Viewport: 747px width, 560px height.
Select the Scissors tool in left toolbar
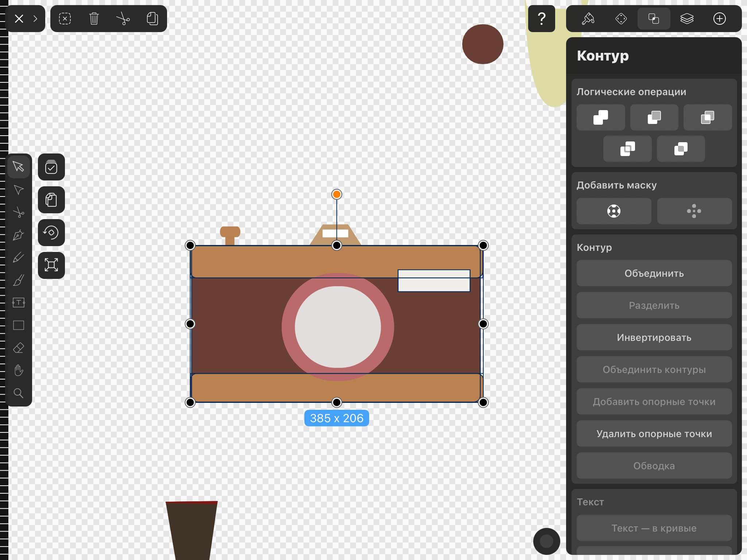point(19,213)
